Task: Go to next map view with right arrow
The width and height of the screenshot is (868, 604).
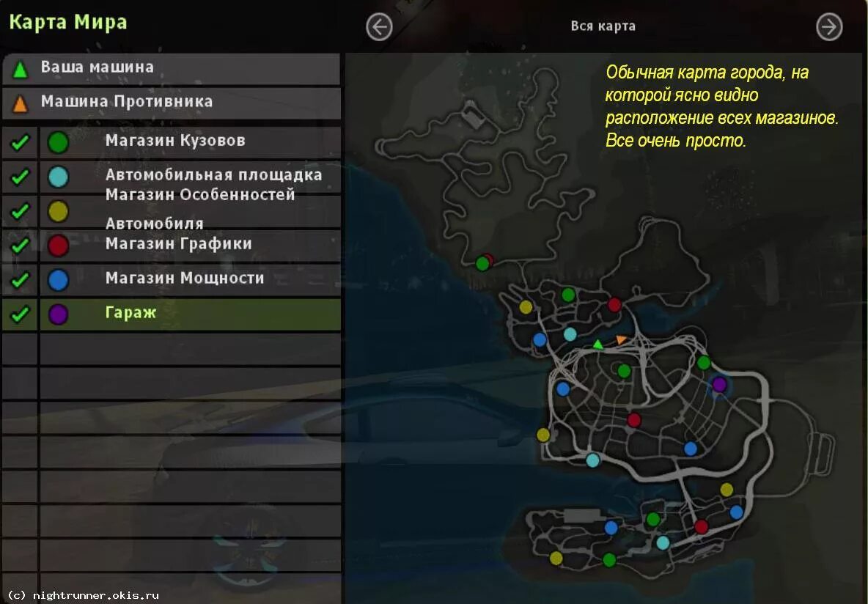Action: (829, 26)
